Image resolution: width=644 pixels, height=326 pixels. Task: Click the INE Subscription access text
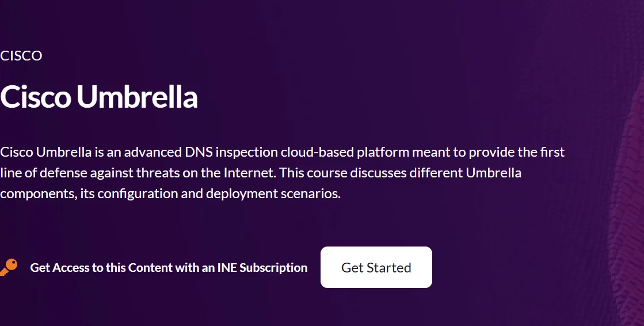pos(169,268)
